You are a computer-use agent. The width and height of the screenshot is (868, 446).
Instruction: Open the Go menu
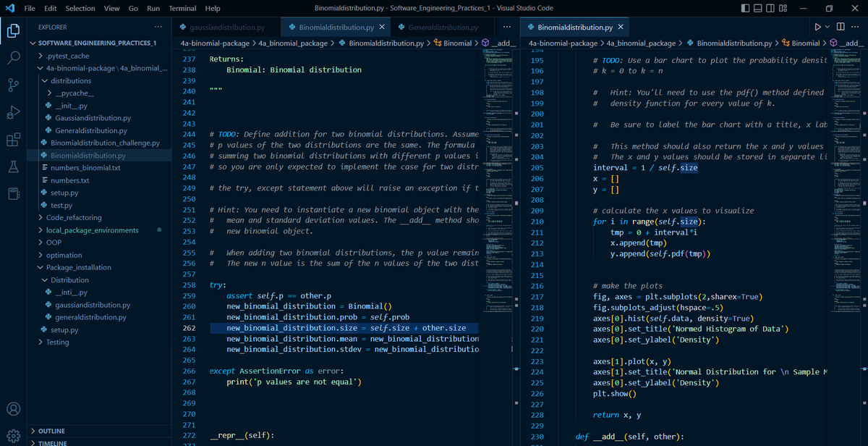133,8
